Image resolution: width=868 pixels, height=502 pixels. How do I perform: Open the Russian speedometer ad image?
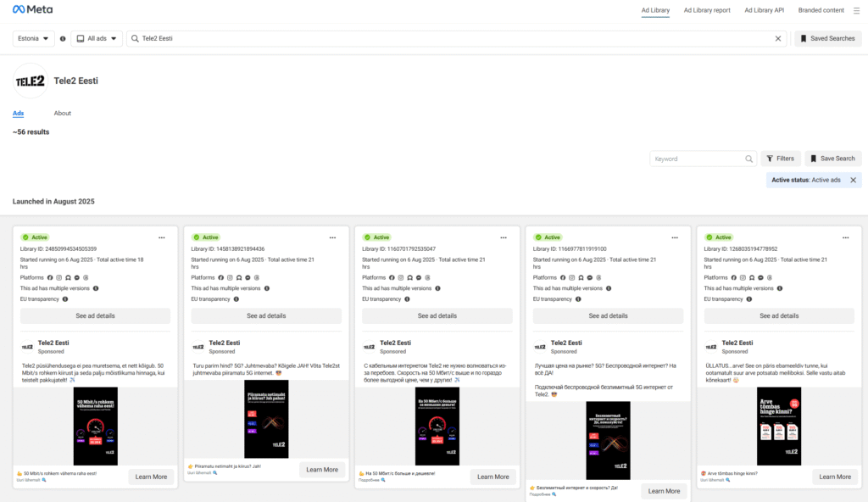tap(437, 426)
